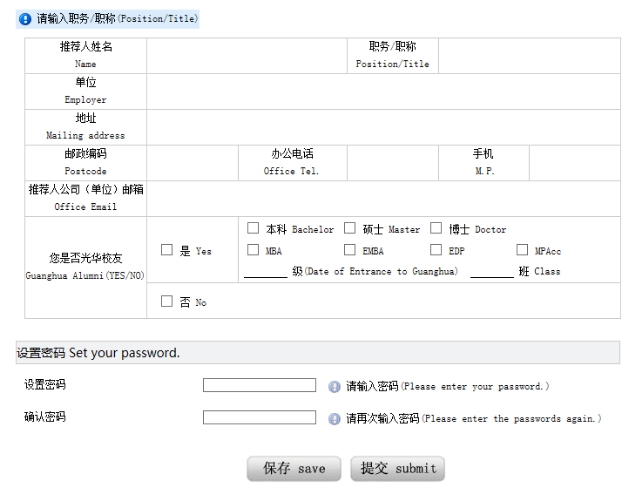Focus the 设置密码 password input field
Image resolution: width=642 pixels, height=501 pixels.
[x=260, y=386]
